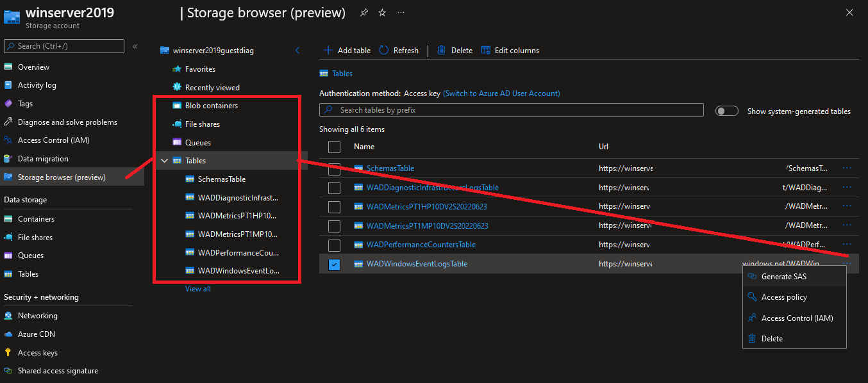Select SchemasTable in the tree
Screen dimensions: 868x383
pos(222,179)
